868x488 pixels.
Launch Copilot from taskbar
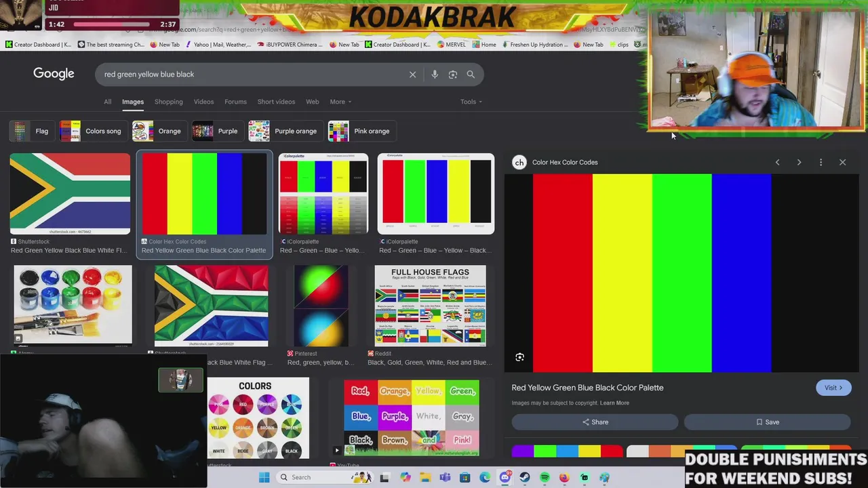pyautogui.click(x=405, y=477)
